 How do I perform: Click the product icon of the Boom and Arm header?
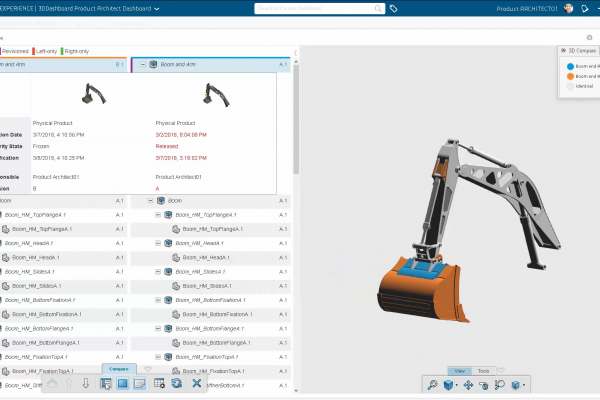[153, 64]
